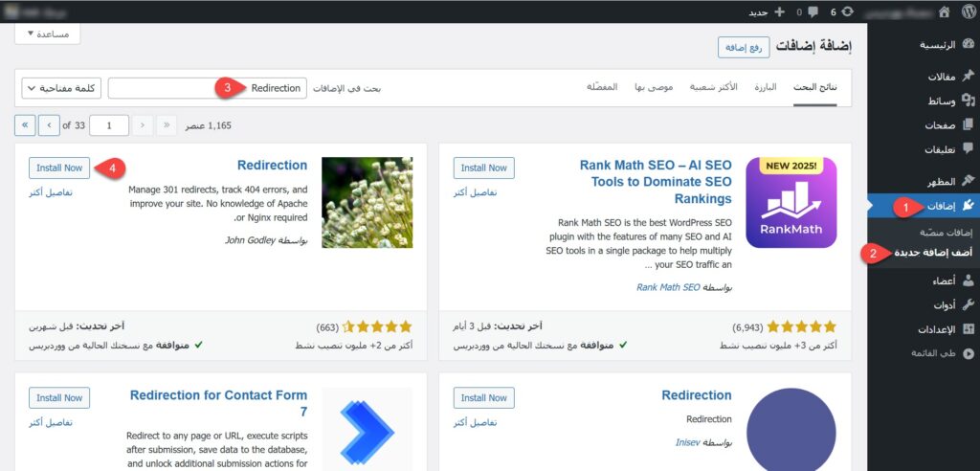Viewport: 980px width, 471px height.
Task: Click Redirection for Contact Form 7 icon
Action: 367,429
